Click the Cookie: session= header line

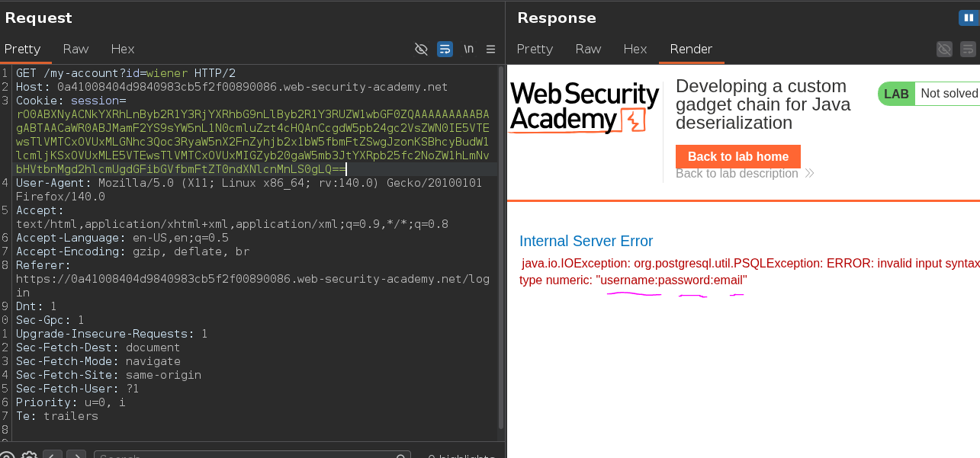[x=71, y=101]
